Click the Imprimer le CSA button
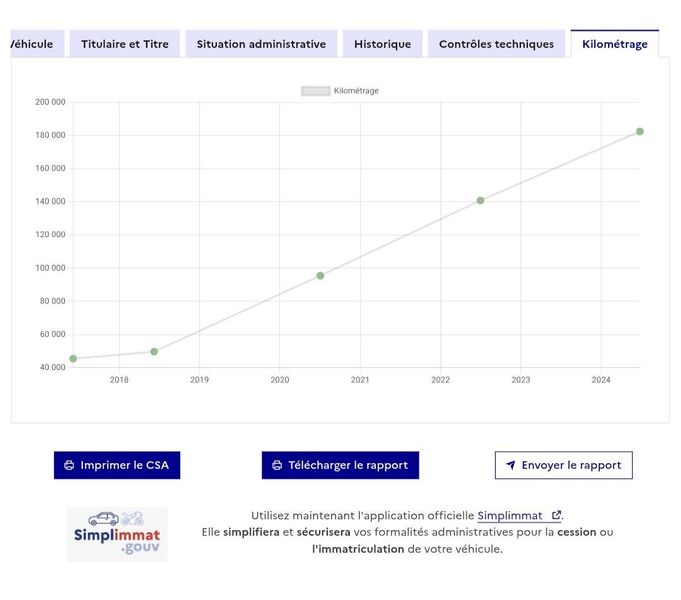Screen dimensions: 681x600 (x=117, y=465)
